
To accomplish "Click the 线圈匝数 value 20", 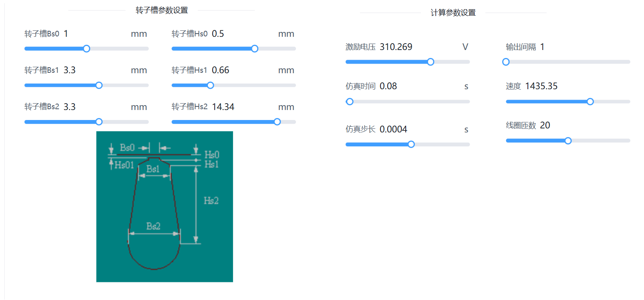I will click(545, 126).
